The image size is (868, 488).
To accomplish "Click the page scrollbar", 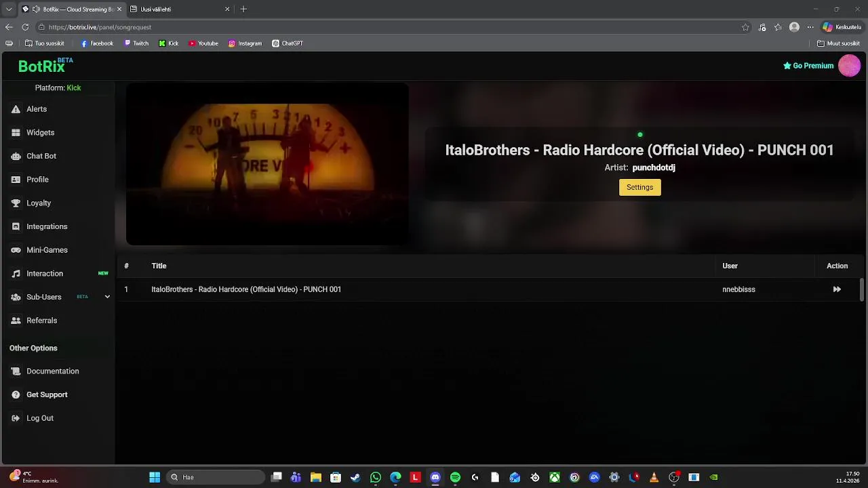I will tap(862, 289).
